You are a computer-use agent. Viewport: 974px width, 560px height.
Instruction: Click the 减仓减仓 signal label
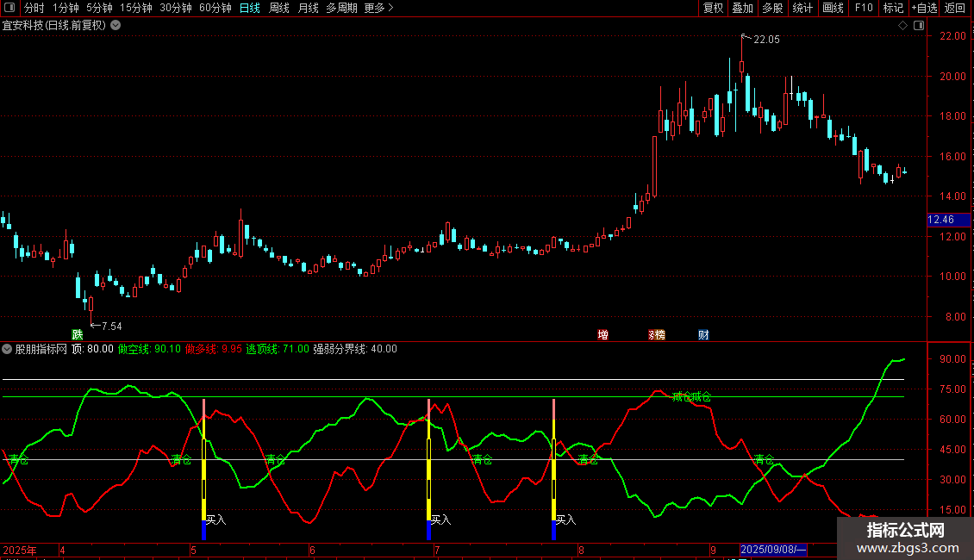[691, 396]
